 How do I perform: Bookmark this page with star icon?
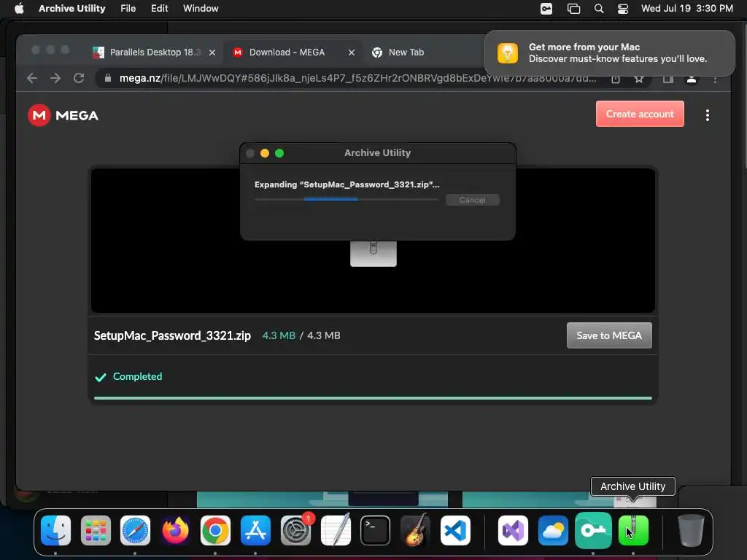pyautogui.click(x=639, y=79)
